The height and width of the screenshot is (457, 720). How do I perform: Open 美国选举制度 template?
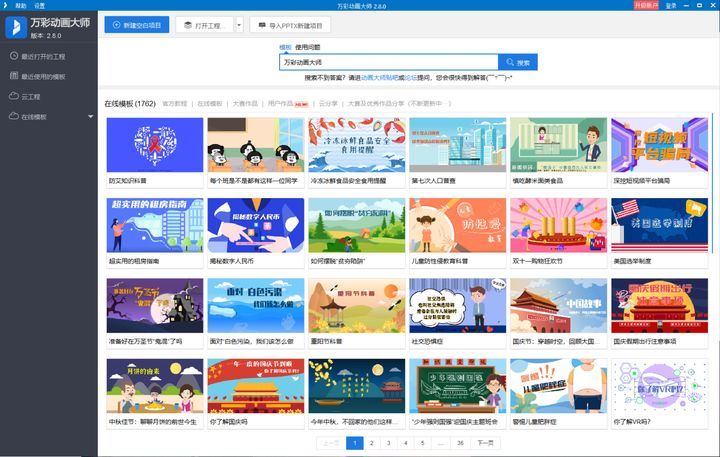tap(660, 225)
